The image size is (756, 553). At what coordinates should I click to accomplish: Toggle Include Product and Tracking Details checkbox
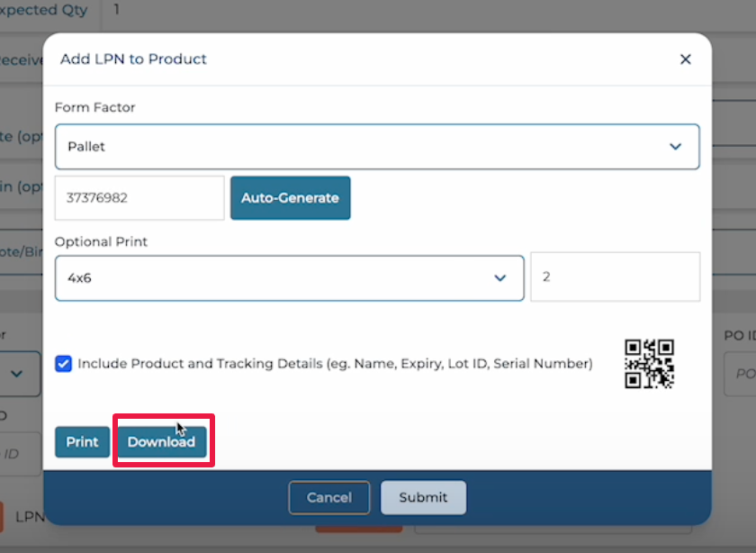[x=64, y=364]
